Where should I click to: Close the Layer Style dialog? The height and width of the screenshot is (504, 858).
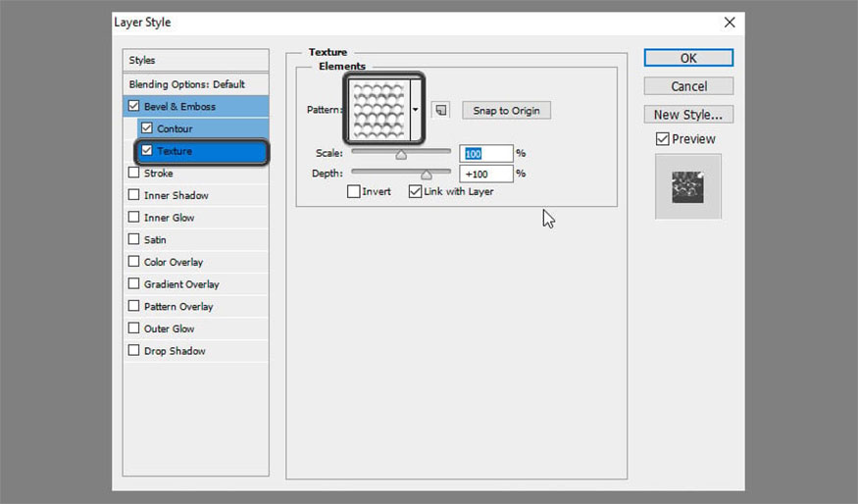(x=729, y=22)
